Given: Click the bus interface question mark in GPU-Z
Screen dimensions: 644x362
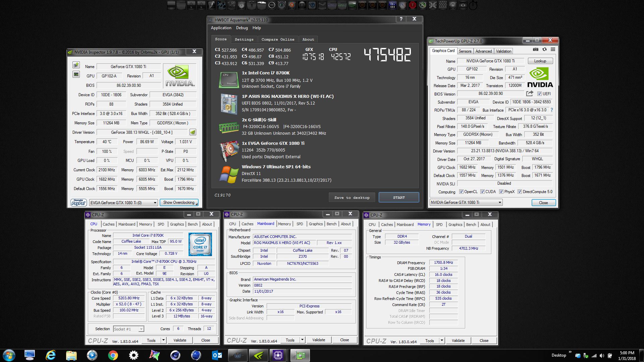Looking at the screenshot, I should 551,110.
